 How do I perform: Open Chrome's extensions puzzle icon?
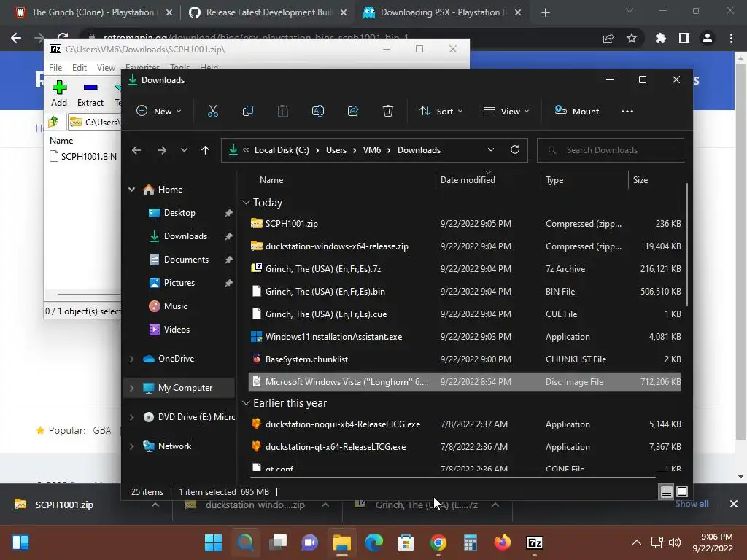(660, 38)
